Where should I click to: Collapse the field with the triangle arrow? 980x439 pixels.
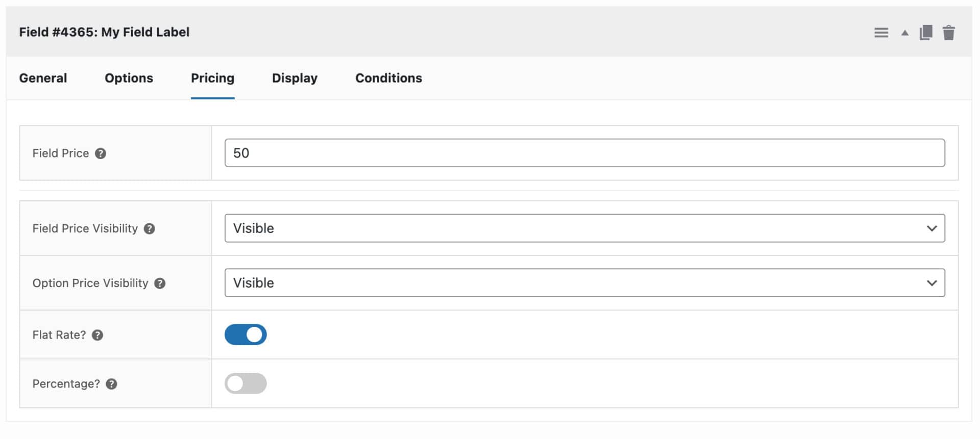(x=904, y=33)
